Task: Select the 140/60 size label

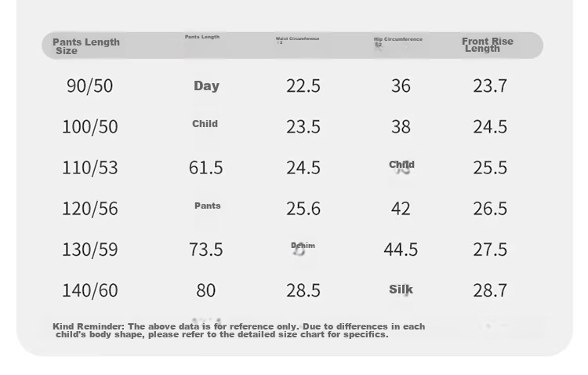Action: click(x=89, y=290)
